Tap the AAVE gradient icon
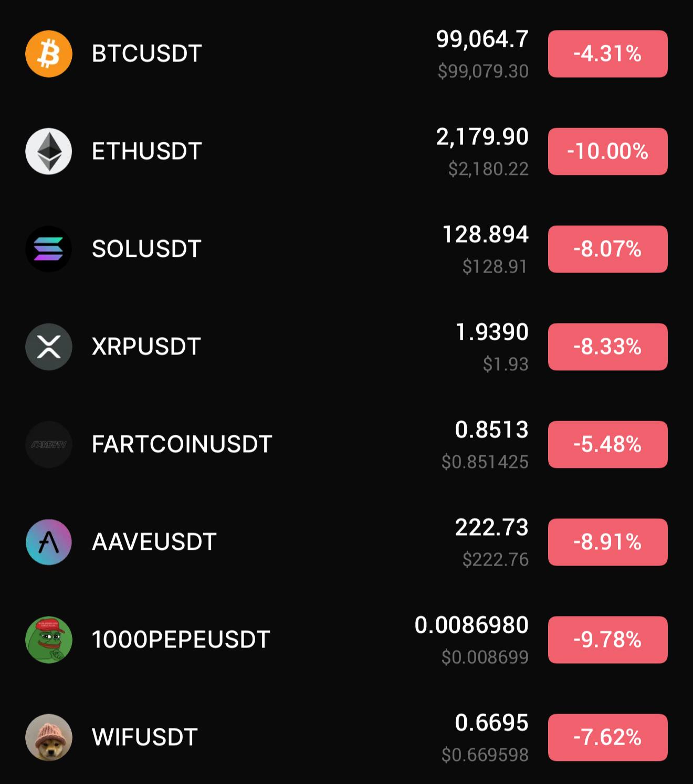 [x=49, y=542]
